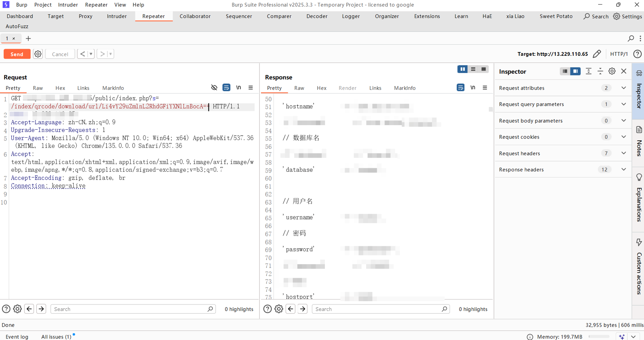The height and width of the screenshot is (340, 644).
Task: Go back to previous request in history
Action: (x=83, y=54)
